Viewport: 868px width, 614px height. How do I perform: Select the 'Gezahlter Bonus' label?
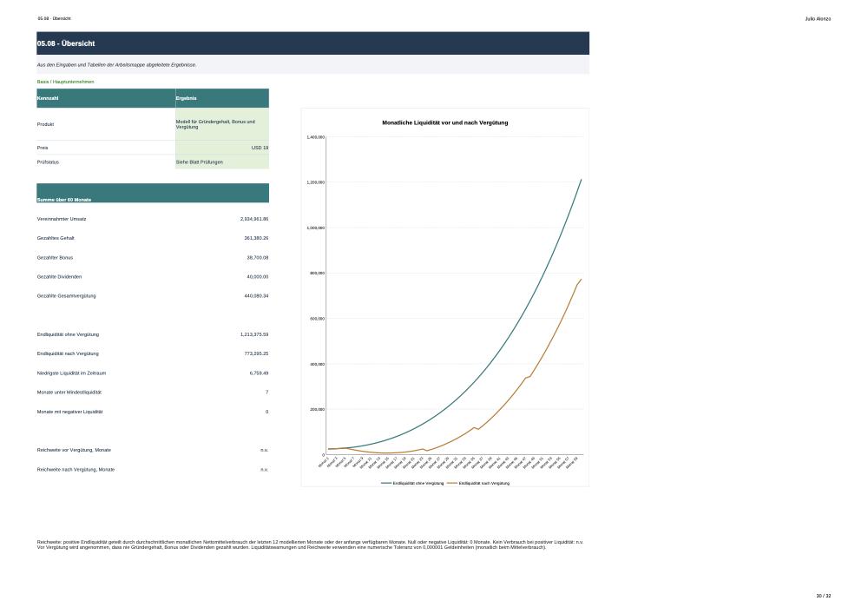tap(55, 257)
